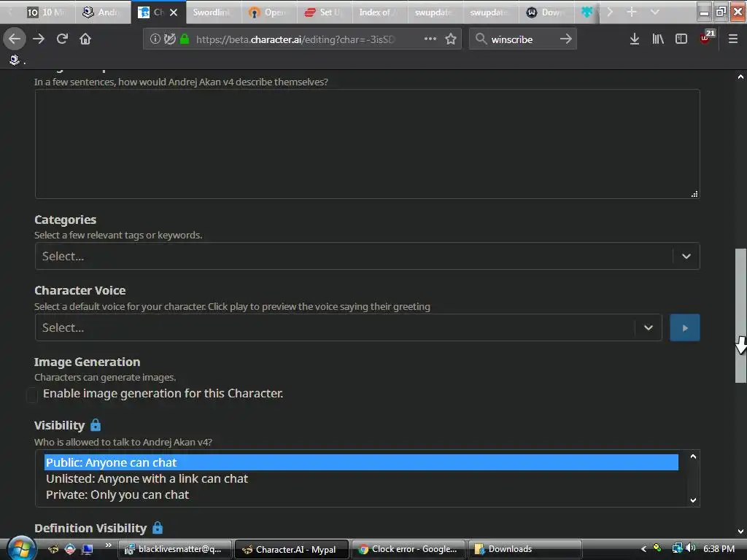Viewport: 747px width, 560px height.
Task: Click into the character description text area
Action: tap(367, 144)
